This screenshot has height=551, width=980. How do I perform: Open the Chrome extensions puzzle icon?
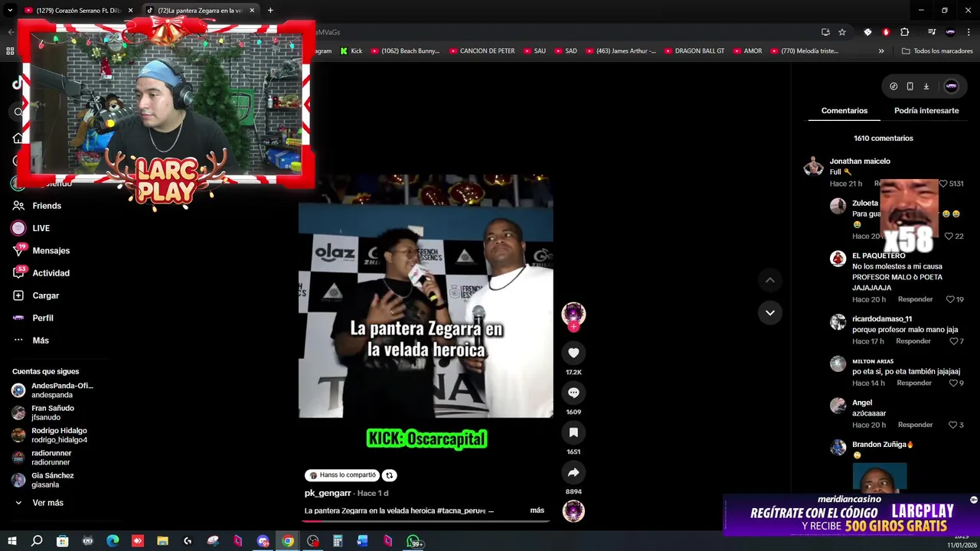(x=904, y=32)
